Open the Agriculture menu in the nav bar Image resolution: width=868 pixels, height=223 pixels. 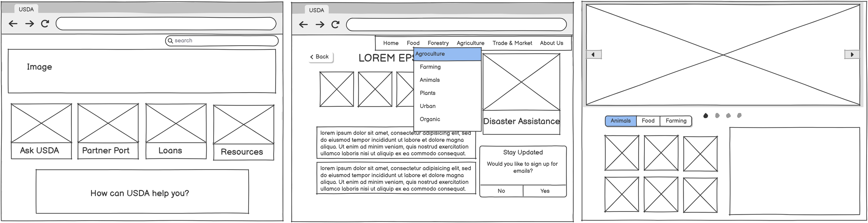(x=470, y=43)
